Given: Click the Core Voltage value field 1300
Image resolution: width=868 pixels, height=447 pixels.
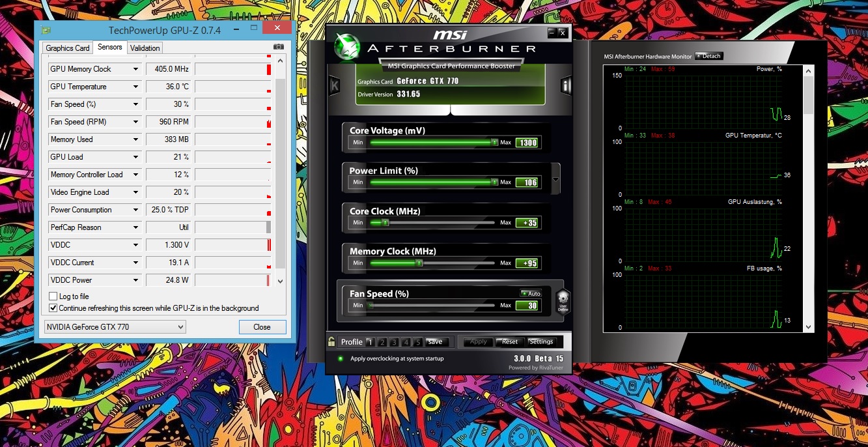Looking at the screenshot, I should coord(527,143).
